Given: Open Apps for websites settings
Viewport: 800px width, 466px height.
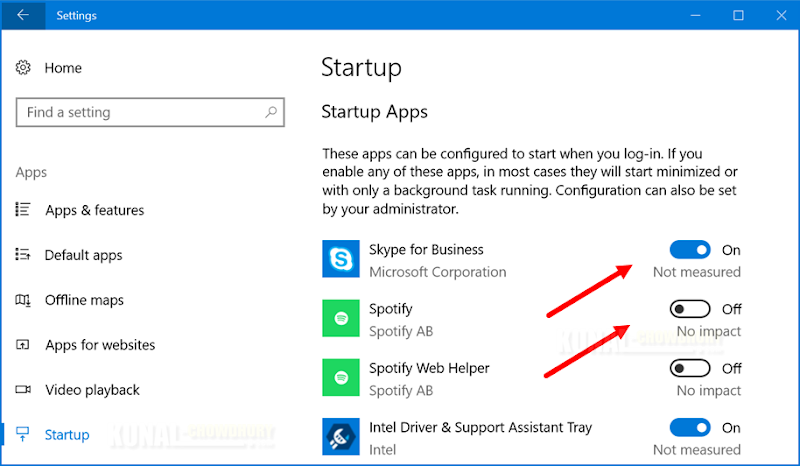Looking at the screenshot, I should tap(100, 345).
